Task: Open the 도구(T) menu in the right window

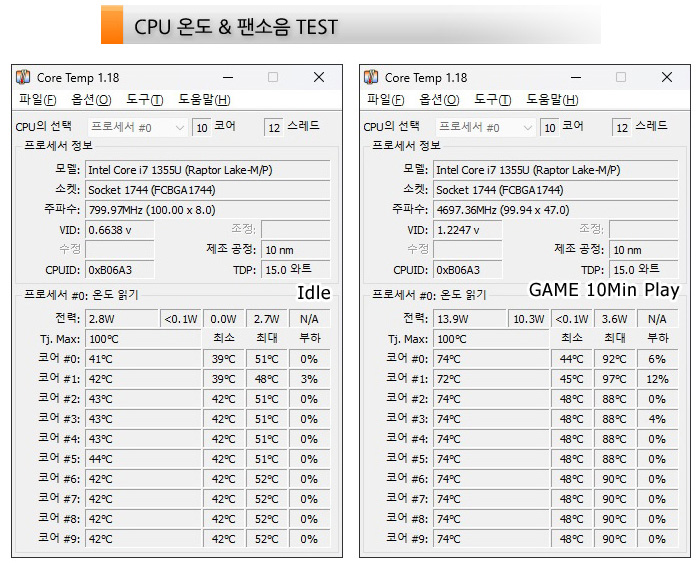Action: click(493, 100)
